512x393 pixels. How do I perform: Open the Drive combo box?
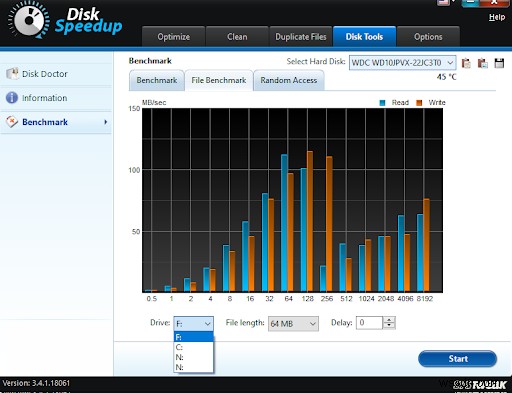tap(193, 323)
